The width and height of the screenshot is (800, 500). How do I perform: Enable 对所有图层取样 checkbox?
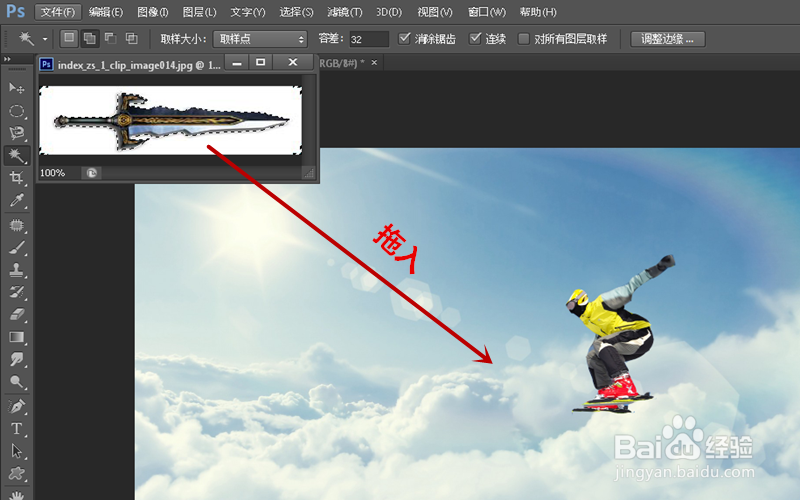[523, 39]
